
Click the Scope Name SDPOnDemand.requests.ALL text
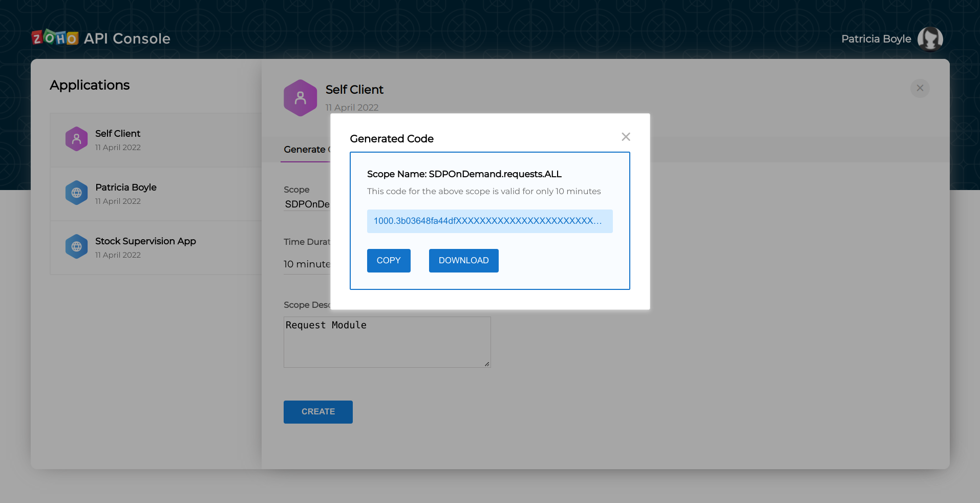click(464, 174)
